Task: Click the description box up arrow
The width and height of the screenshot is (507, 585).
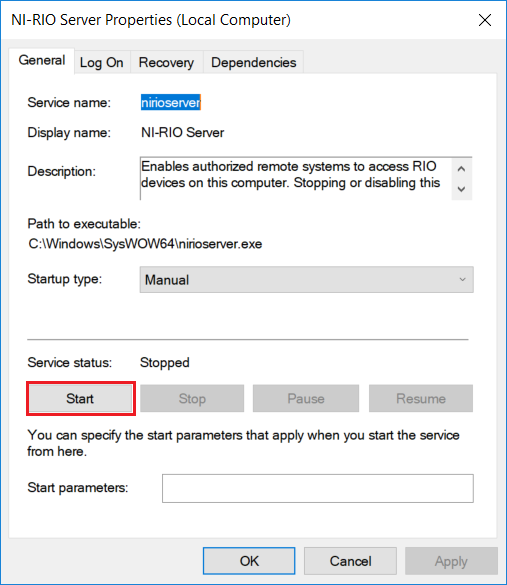Action: point(461,169)
